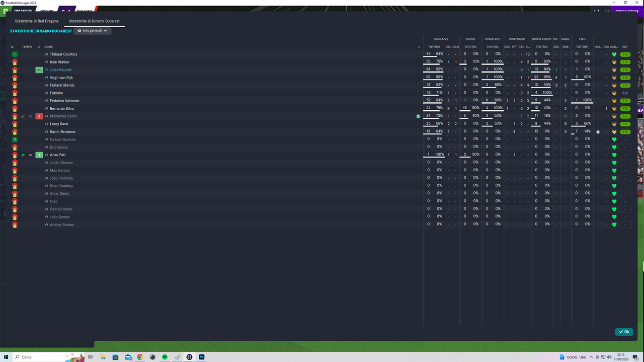Click the player info icon beside Kyle Walker
Image resolution: width=644 pixels, height=362 pixels.
click(47, 62)
